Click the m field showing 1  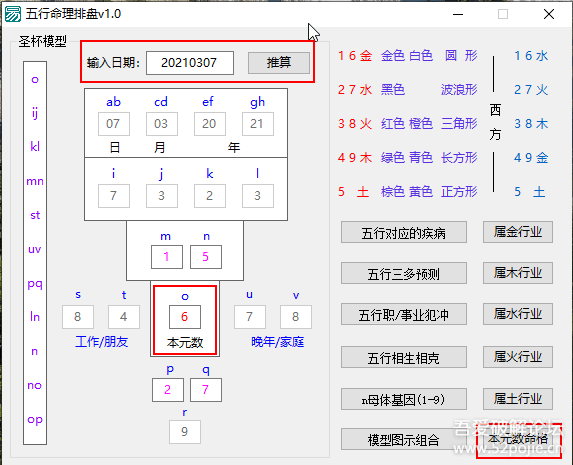tap(167, 257)
